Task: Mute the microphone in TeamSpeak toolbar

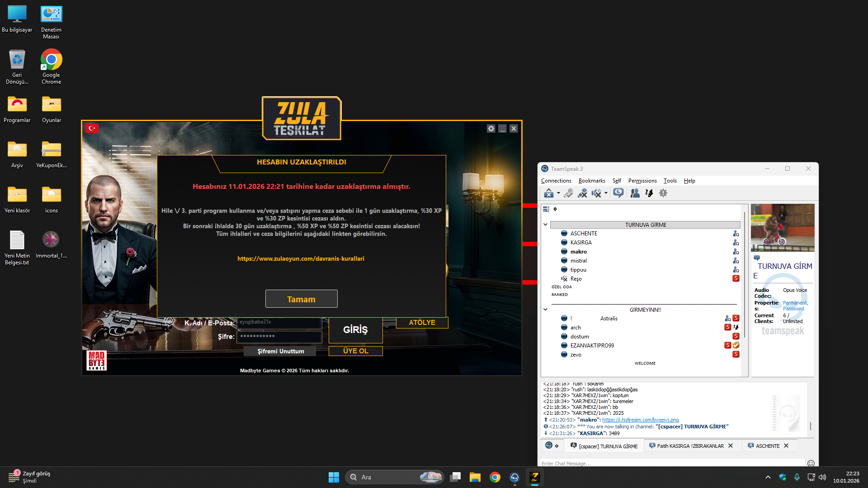Action: 582,193
